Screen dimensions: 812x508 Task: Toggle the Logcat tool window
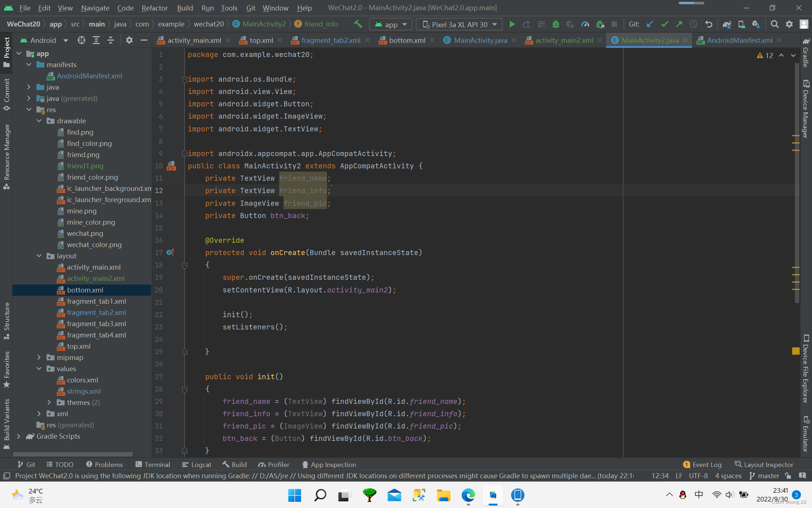[196, 464]
